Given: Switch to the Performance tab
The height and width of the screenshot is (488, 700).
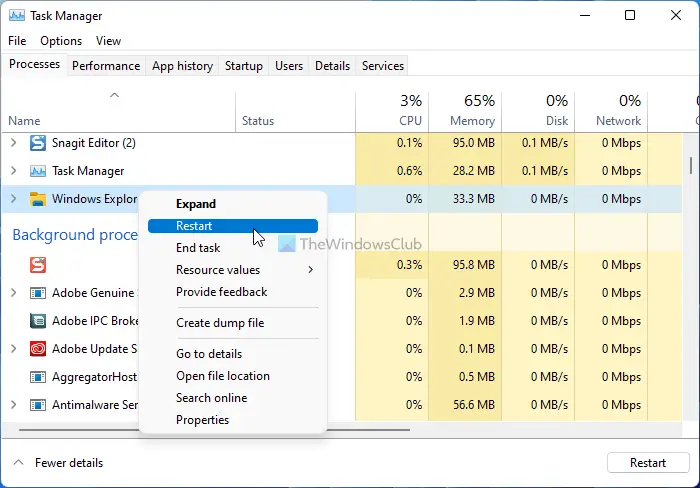Looking at the screenshot, I should click(x=106, y=66).
